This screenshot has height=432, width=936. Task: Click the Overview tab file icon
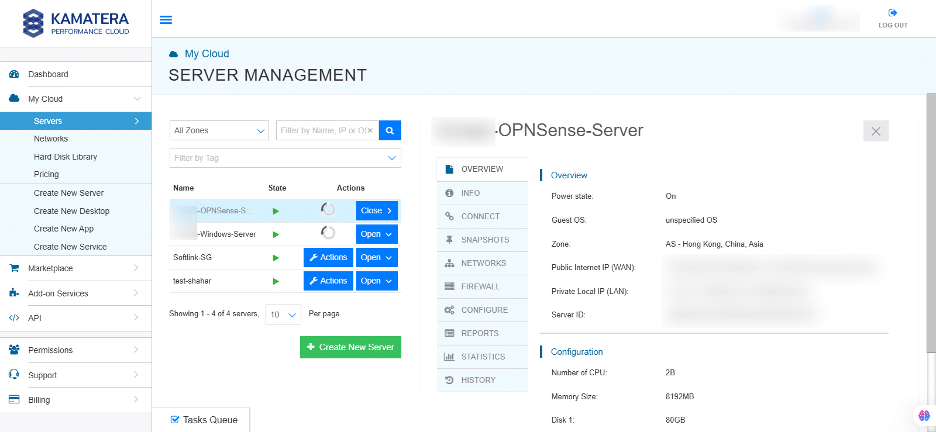[x=449, y=169]
